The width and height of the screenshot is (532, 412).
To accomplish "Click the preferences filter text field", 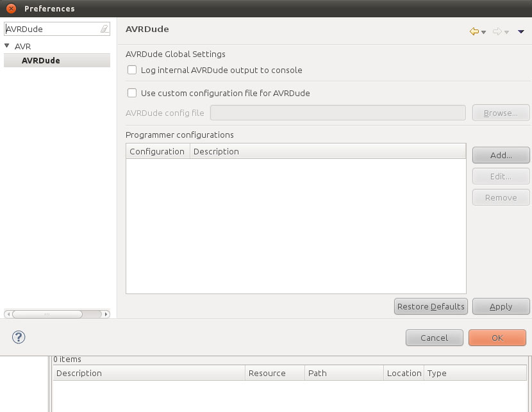I will 51,29.
